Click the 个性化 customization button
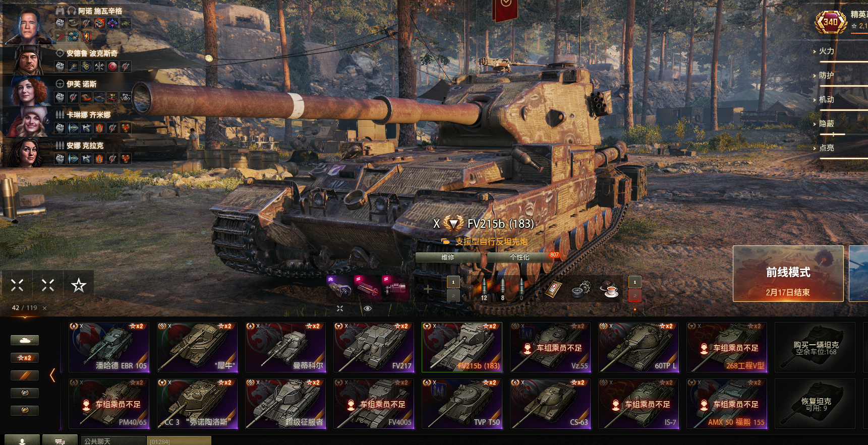Image resolution: width=868 pixels, height=445 pixels. coord(519,257)
